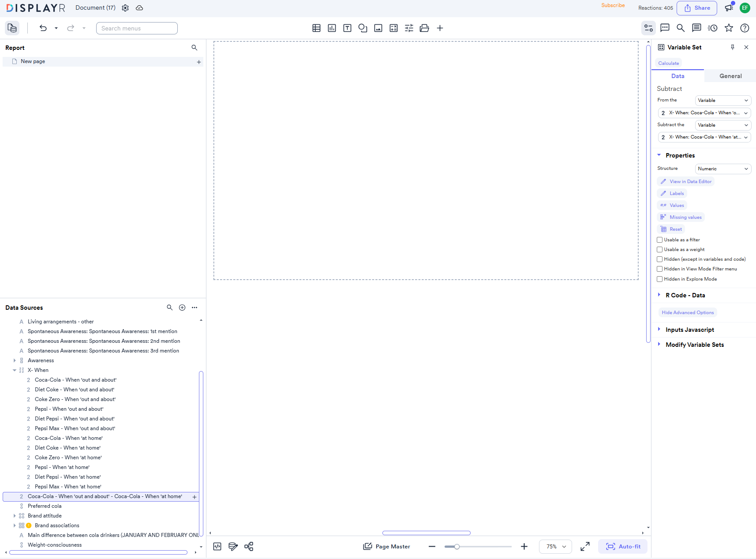
Task: Open the Structure dropdown set to Numeric
Action: click(x=723, y=169)
